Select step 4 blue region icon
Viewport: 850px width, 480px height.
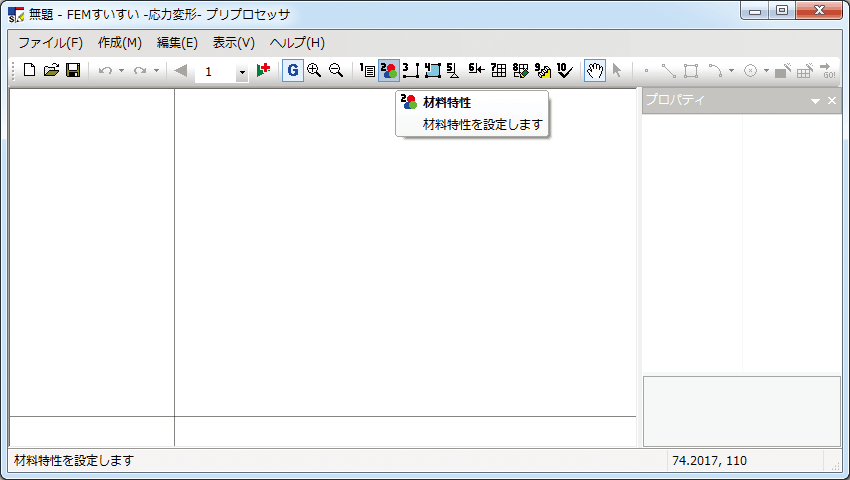433,70
